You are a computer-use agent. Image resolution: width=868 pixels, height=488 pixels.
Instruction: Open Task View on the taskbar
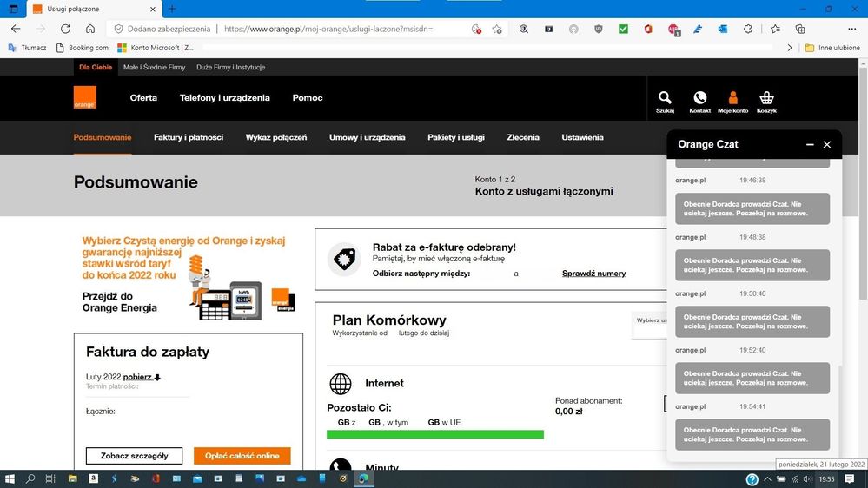(50, 478)
